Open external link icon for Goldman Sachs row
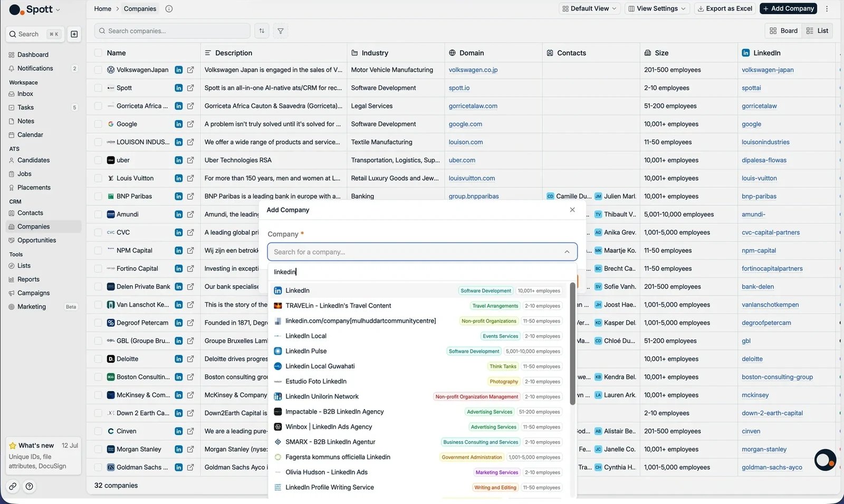Screen dimensions: 844x504 [190, 468]
